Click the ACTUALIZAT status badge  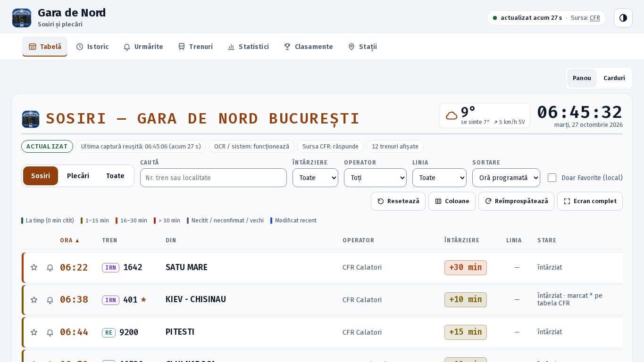tap(47, 147)
